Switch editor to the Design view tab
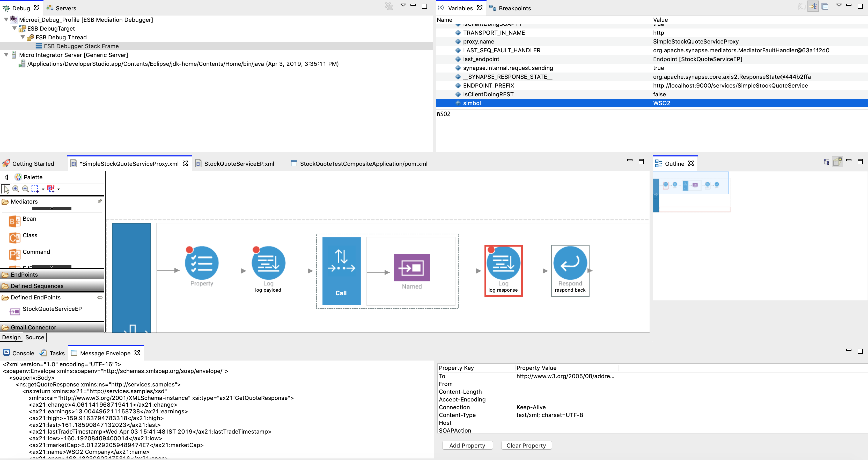 point(11,337)
